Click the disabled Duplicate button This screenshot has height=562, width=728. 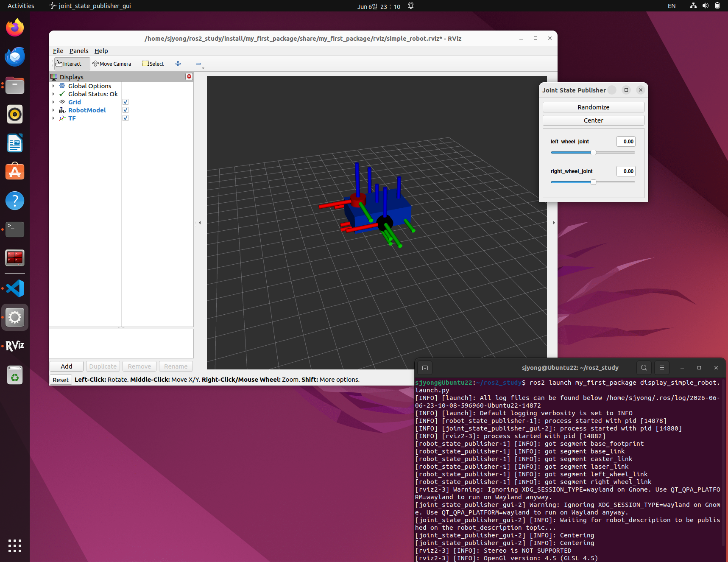tap(103, 366)
